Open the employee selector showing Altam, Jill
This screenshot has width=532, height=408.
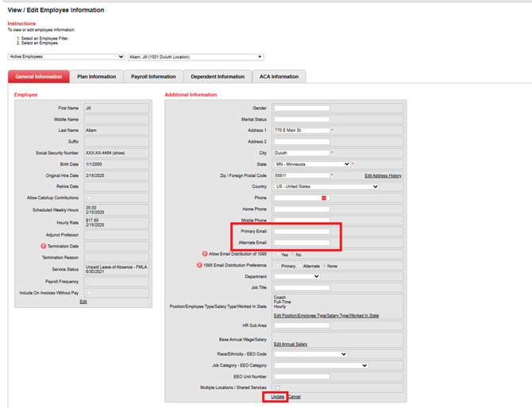point(195,57)
